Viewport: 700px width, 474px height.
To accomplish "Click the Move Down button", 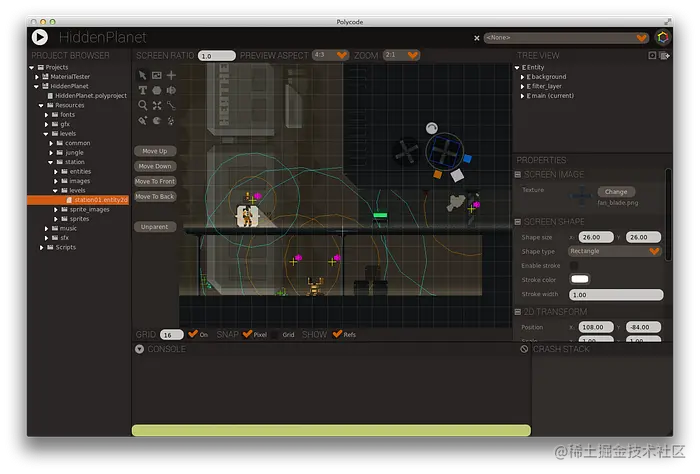I will pos(155,166).
